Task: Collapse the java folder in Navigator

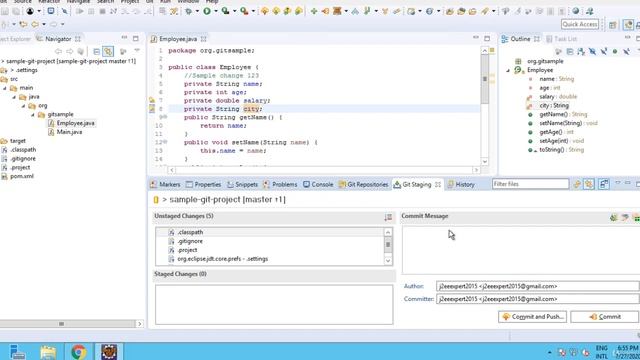Action: point(14,97)
